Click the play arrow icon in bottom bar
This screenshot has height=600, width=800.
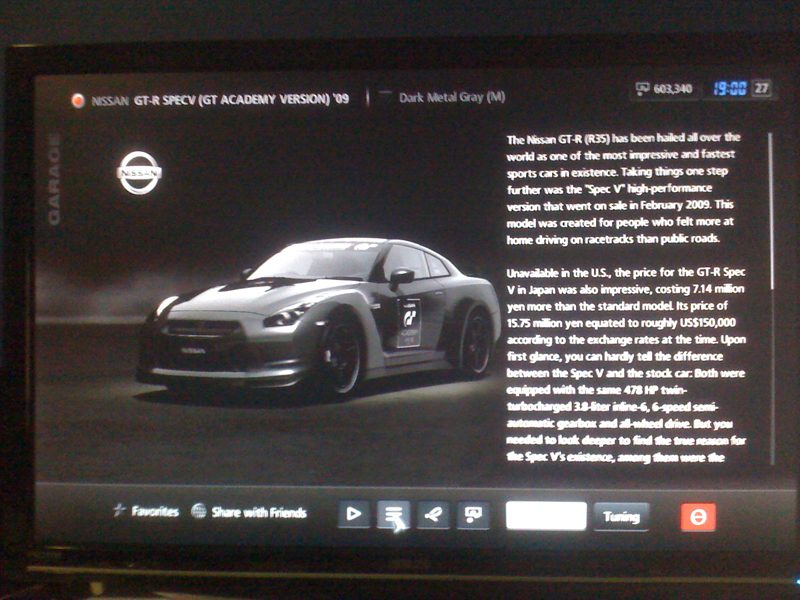coord(354,515)
